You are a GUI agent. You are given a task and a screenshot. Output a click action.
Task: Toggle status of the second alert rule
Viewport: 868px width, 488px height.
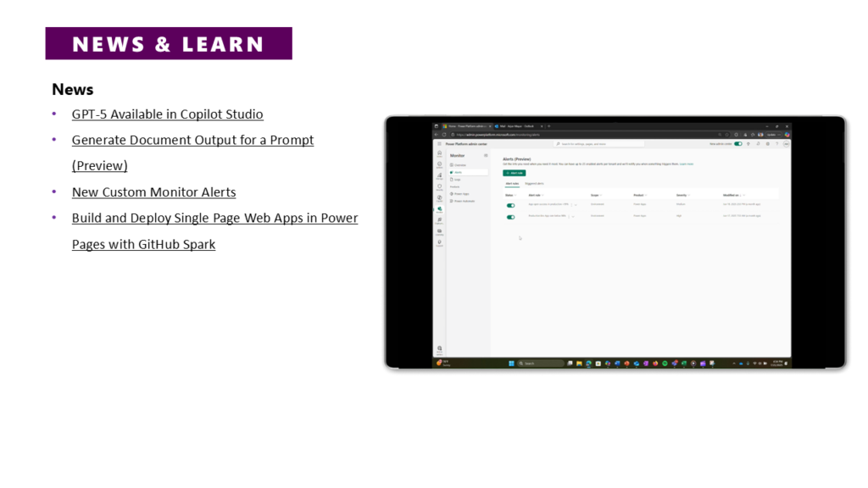[511, 217]
